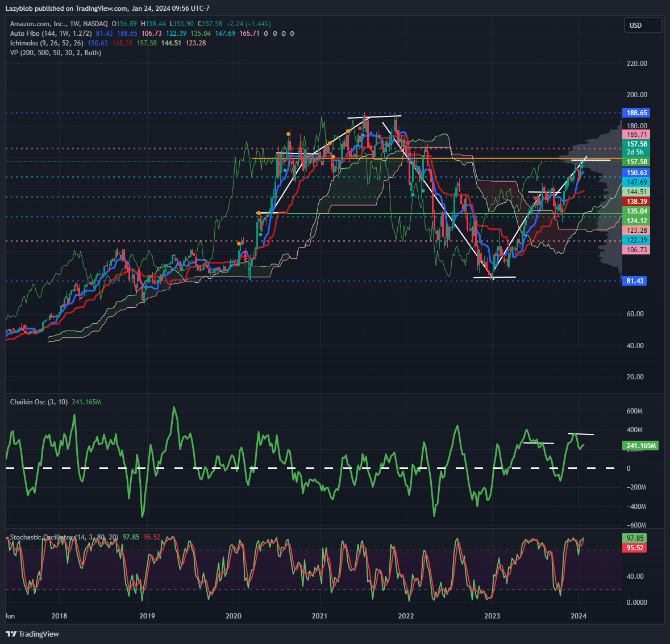Click the cyan 147.69 price axis label
670x644 pixels.
[636, 182]
